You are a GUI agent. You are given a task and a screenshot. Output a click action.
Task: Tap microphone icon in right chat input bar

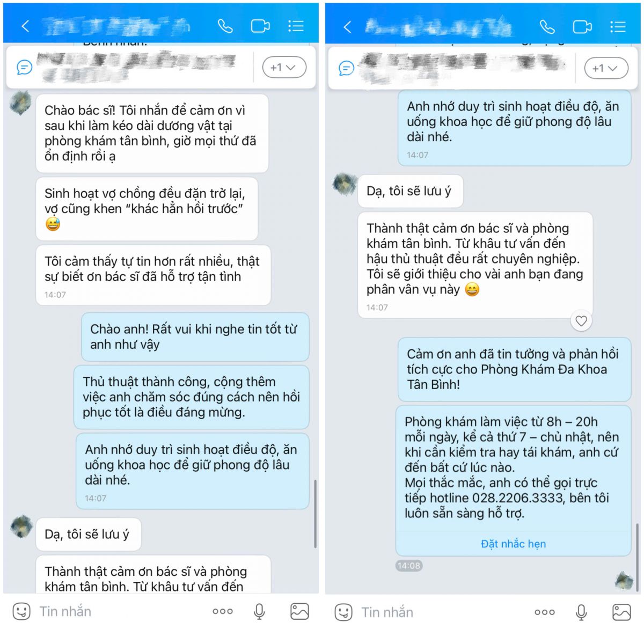click(x=581, y=612)
